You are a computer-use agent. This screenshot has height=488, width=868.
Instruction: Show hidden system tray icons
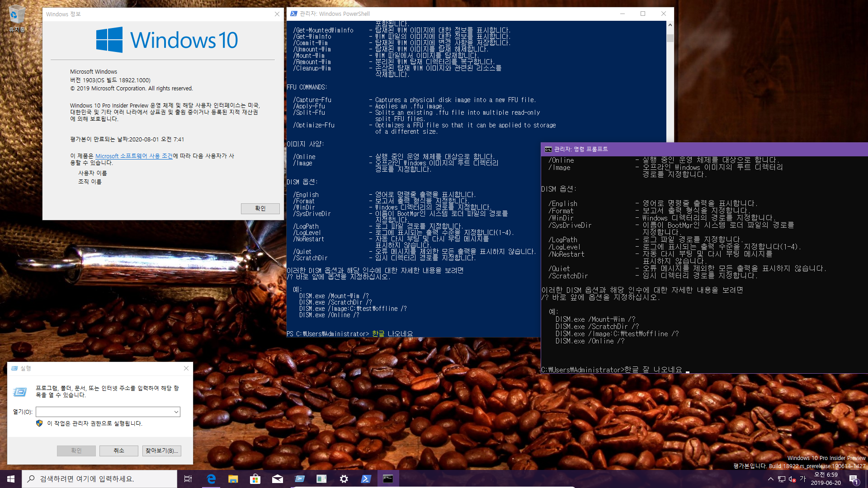point(771,479)
